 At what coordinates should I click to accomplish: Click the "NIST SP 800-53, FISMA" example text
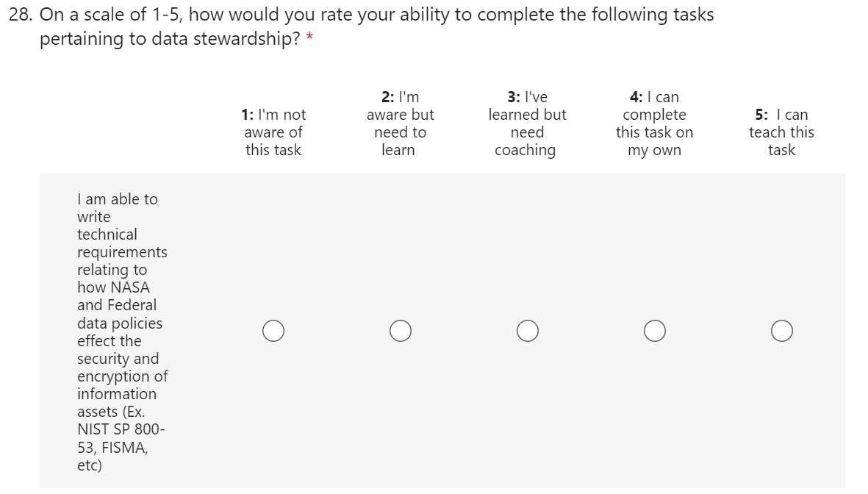[114, 438]
